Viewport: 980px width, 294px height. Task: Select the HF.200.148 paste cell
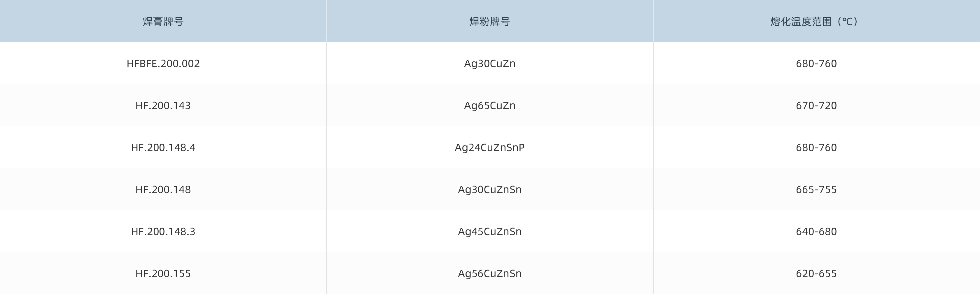[163, 189]
